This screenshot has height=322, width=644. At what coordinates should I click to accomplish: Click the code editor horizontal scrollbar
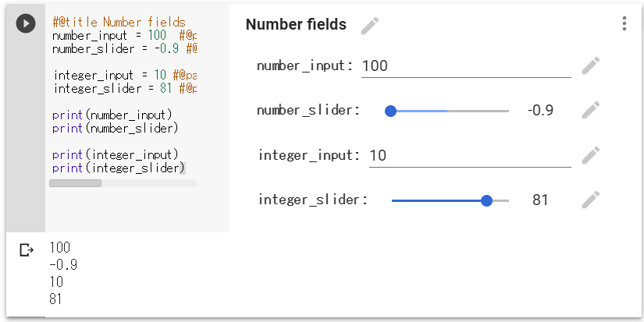75,183
